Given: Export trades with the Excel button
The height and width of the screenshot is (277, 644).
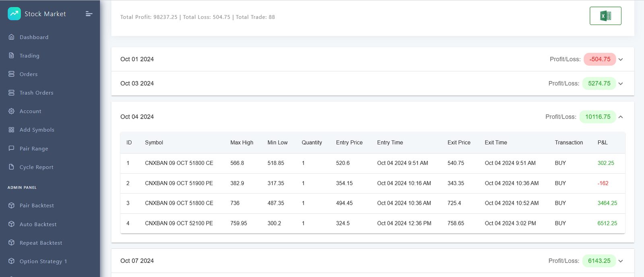Looking at the screenshot, I should coord(605,16).
